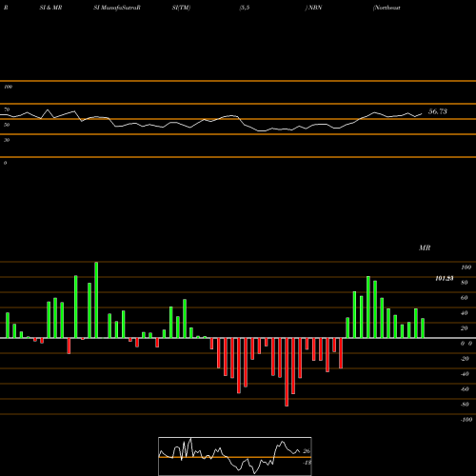Select the tallest green MR histogram bar

pos(96,300)
